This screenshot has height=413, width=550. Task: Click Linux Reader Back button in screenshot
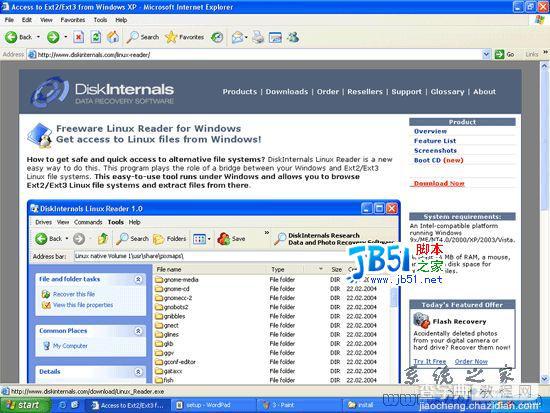pyautogui.click(x=48, y=239)
